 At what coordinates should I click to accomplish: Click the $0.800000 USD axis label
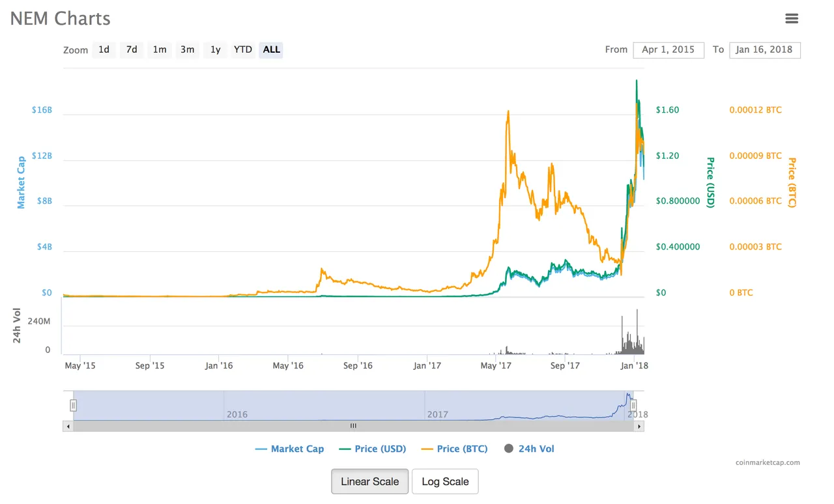tap(678, 201)
